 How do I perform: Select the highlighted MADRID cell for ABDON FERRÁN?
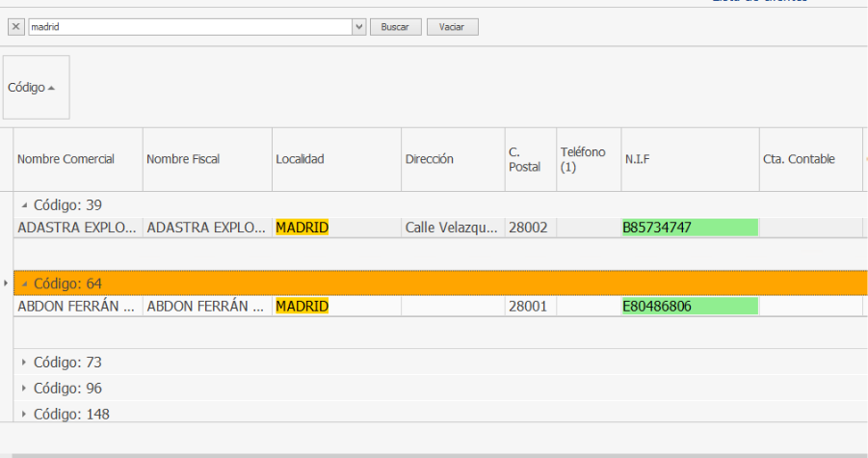click(302, 307)
